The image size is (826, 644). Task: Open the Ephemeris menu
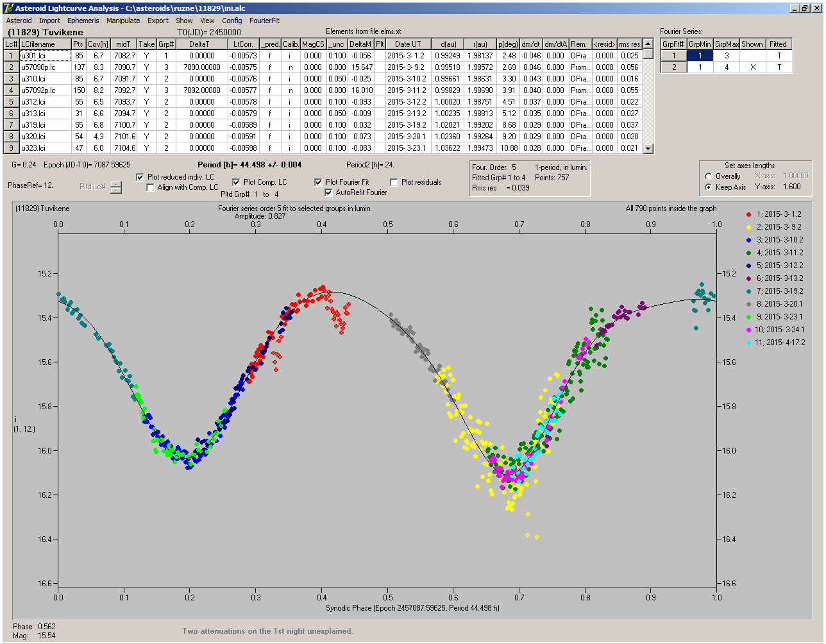point(83,21)
